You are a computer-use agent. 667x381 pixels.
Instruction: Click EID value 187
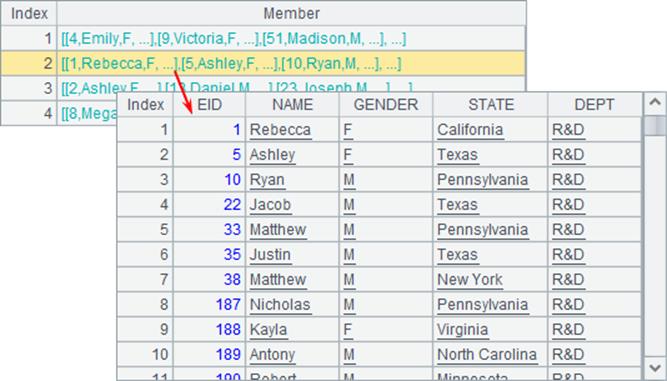(x=228, y=304)
